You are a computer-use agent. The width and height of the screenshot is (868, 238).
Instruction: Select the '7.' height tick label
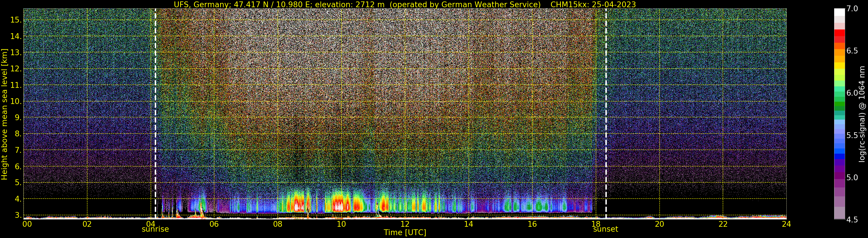pos(18,150)
